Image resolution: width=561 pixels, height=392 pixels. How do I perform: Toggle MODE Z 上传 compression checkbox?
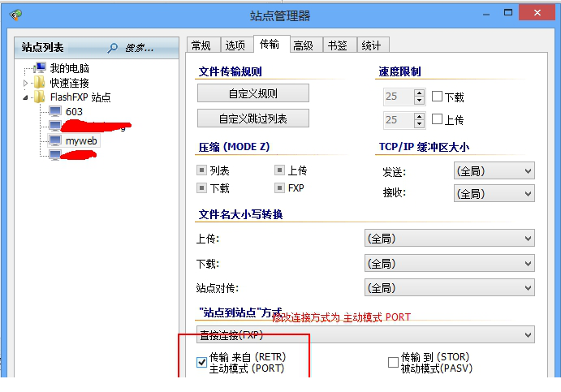tap(280, 170)
